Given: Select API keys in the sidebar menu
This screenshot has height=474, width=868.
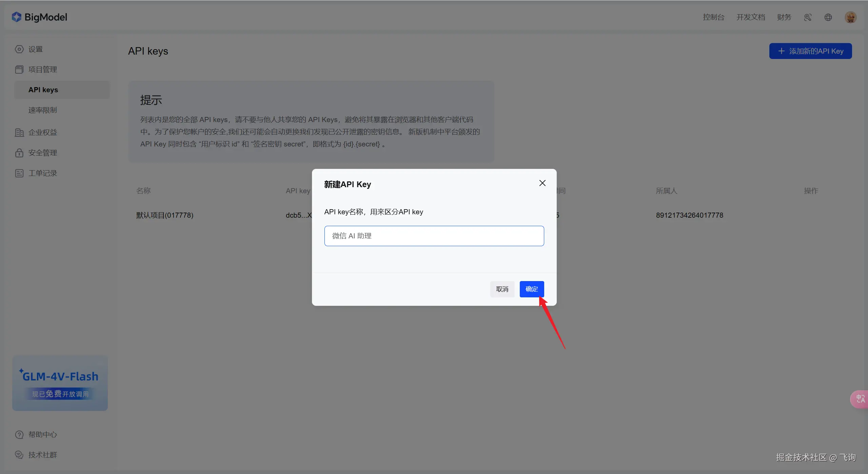Looking at the screenshot, I should pos(43,90).
